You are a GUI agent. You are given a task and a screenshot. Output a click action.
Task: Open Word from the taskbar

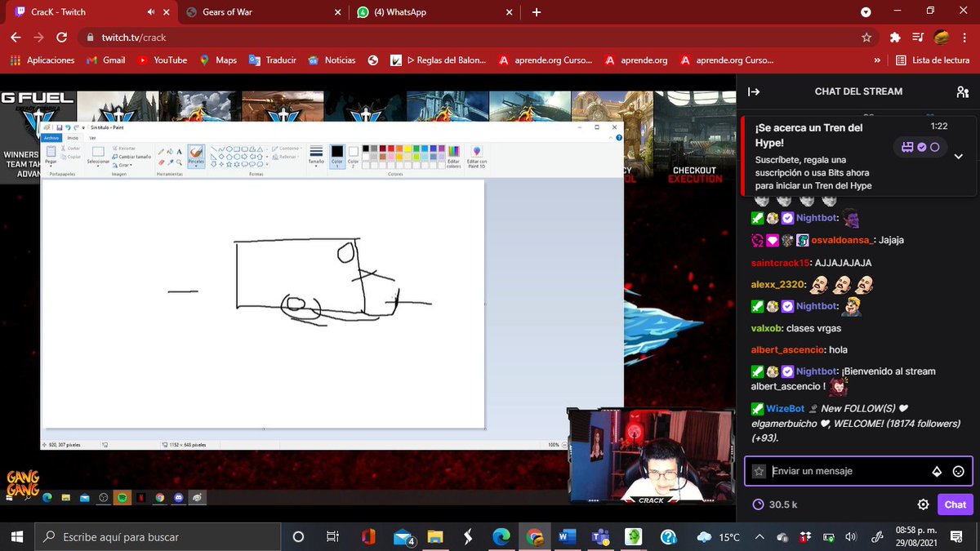565,536
